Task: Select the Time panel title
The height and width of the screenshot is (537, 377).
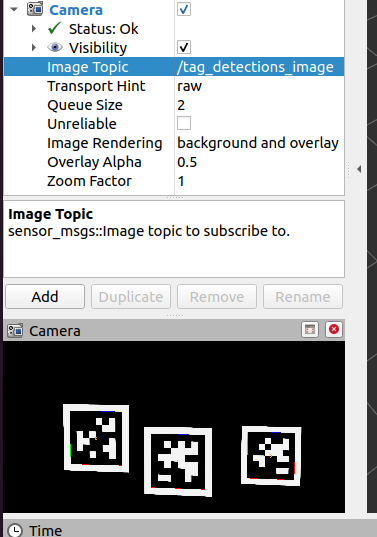Action: tap(46, 530)
